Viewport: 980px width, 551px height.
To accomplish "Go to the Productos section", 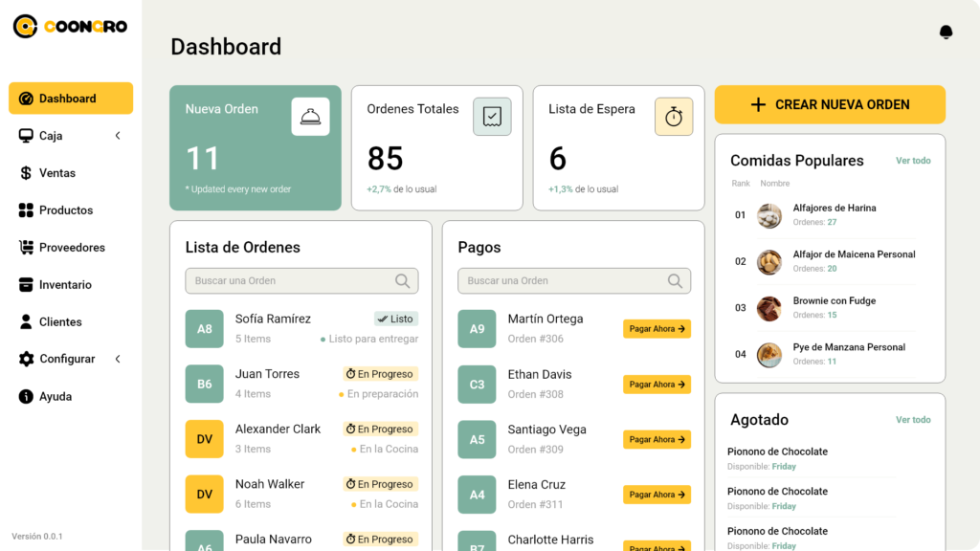I will 65,210.
